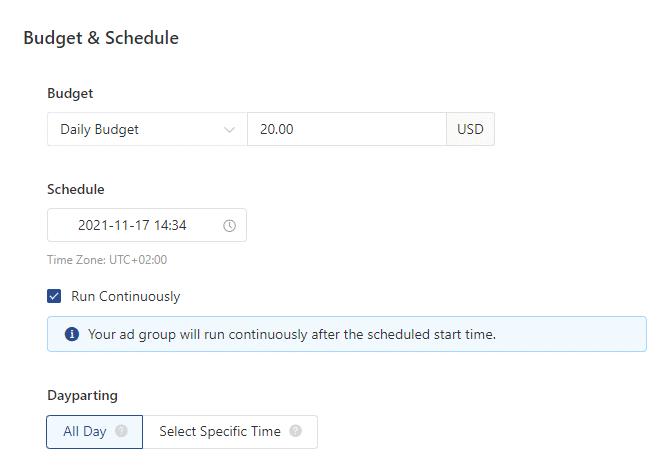Select the All Day dayparting option
This screenshot has width=666, height=475.
click(85, 432)
